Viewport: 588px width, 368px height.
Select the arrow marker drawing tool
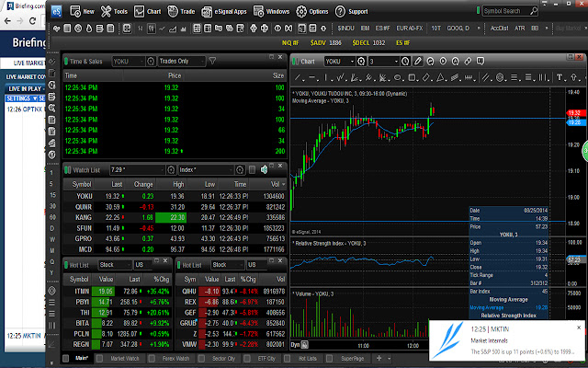click(x=573, y=77)
